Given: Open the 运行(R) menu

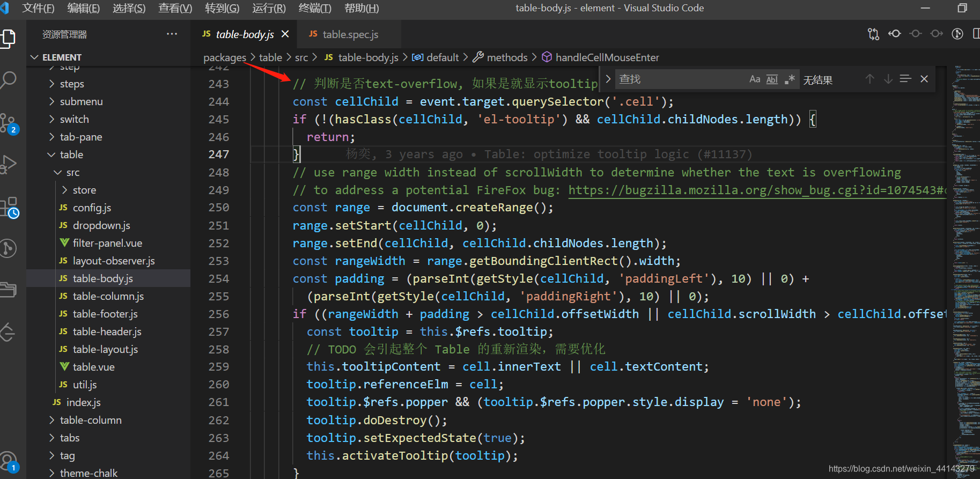Looking at the screenshot, I should 269,8.
